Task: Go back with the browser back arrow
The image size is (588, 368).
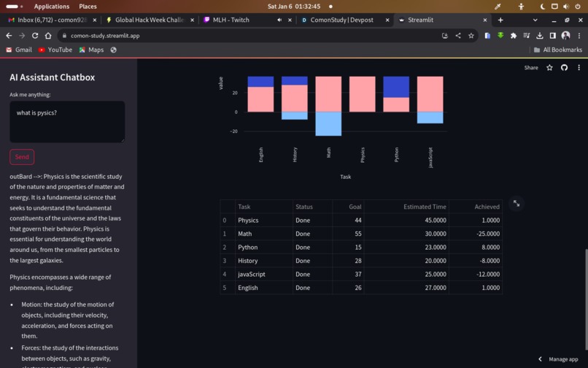Action: (x=9, y=36)
